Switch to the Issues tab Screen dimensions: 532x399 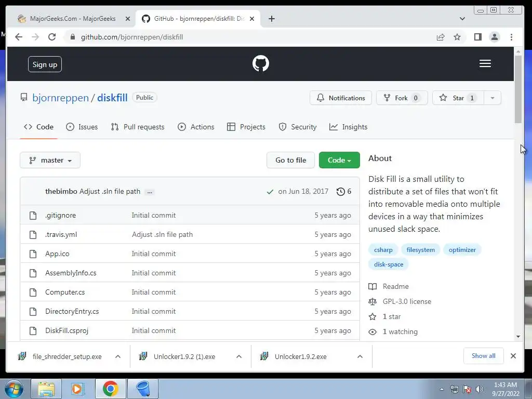tap(82, 127)
